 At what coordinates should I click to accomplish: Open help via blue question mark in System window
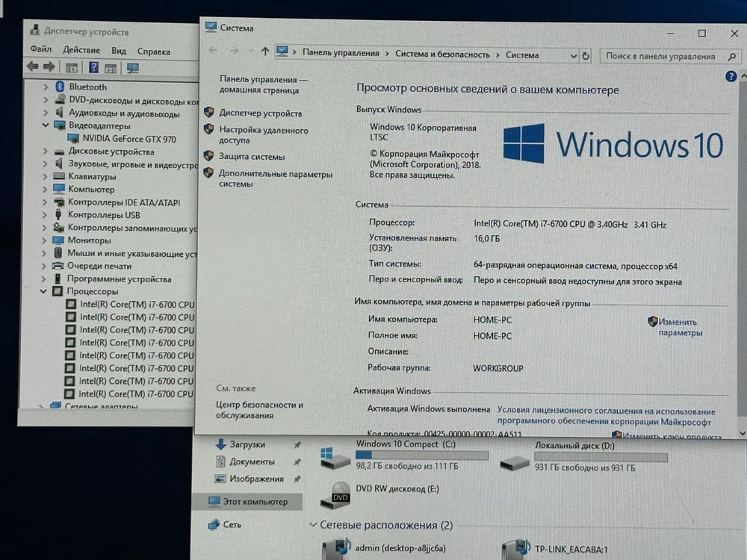[731, 76]
